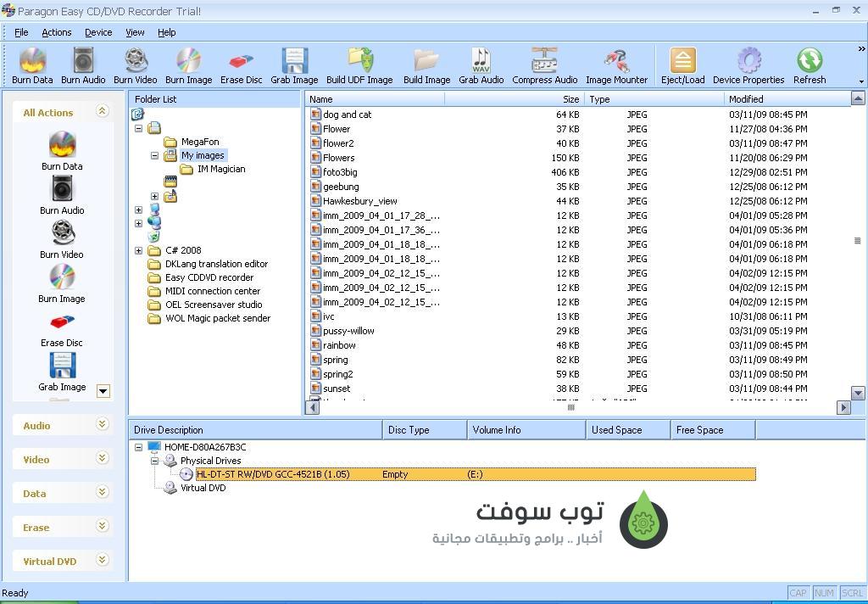Click Free Space column header
This screenshot has height=604, width=868.
coord(713,430)
